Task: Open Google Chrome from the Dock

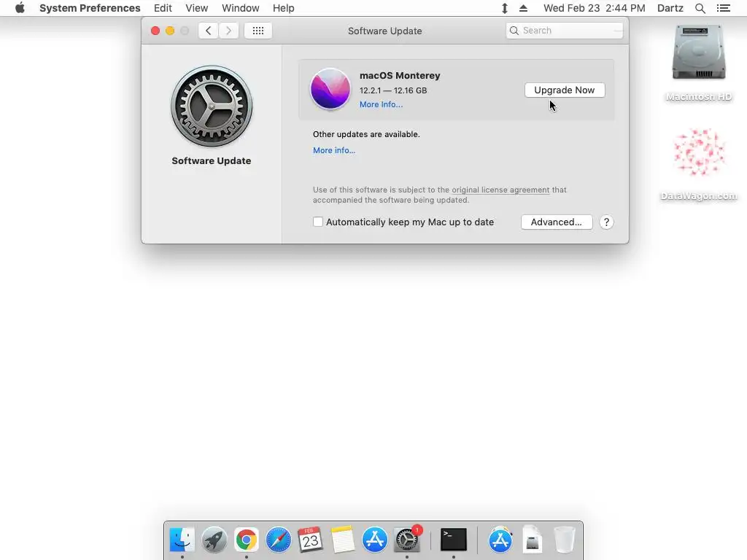Action: point(247,540)
